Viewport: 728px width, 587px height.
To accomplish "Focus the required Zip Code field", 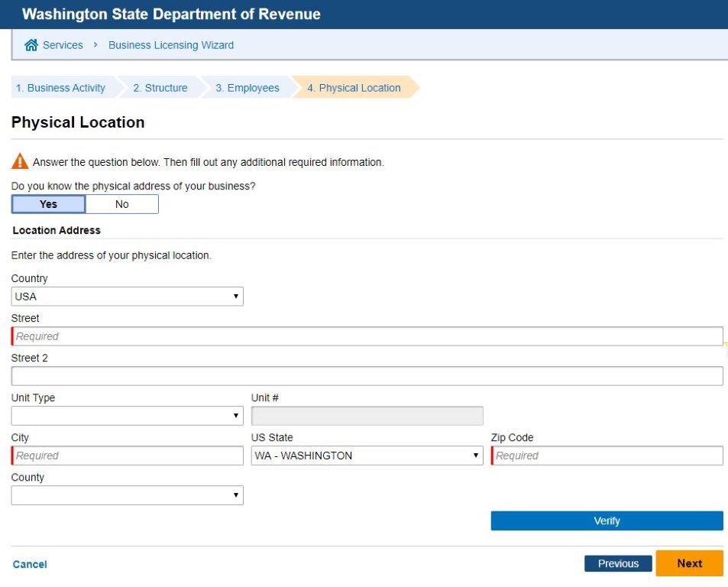I will point(607,456).
